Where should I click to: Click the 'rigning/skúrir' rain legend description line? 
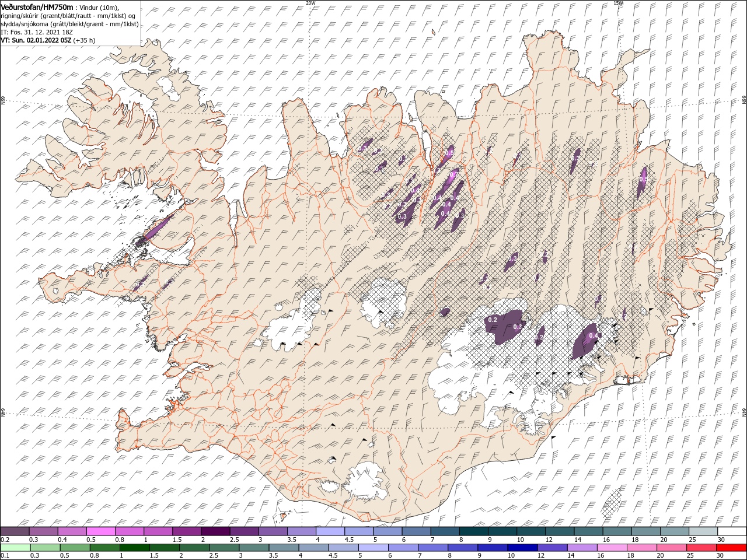(68, 15)
